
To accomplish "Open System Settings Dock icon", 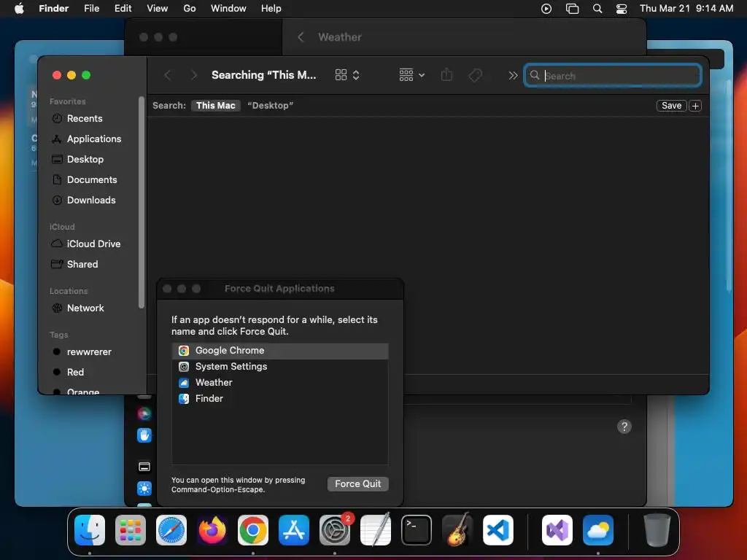I will (335, 530).
